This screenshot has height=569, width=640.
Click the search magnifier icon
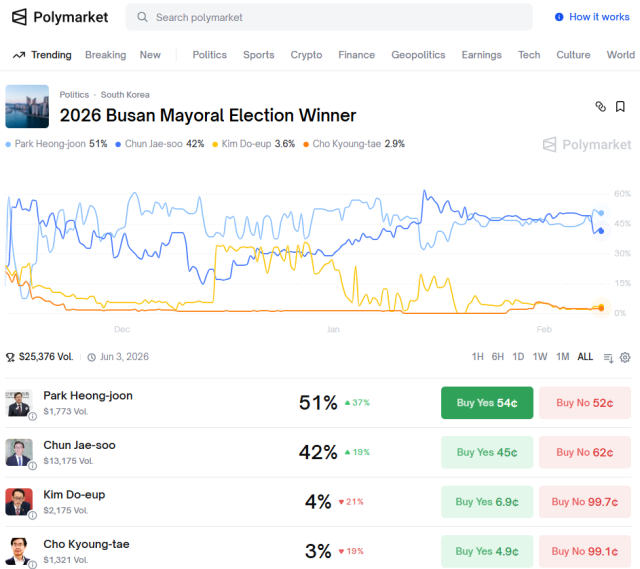point(143,17)
